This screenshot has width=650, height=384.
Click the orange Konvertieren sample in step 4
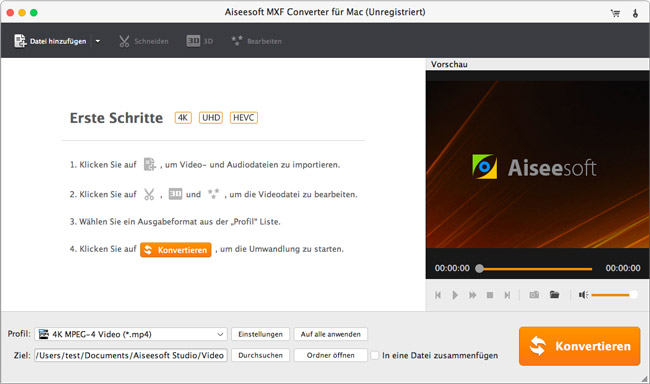pyautogui.click(x=176, y=250)
